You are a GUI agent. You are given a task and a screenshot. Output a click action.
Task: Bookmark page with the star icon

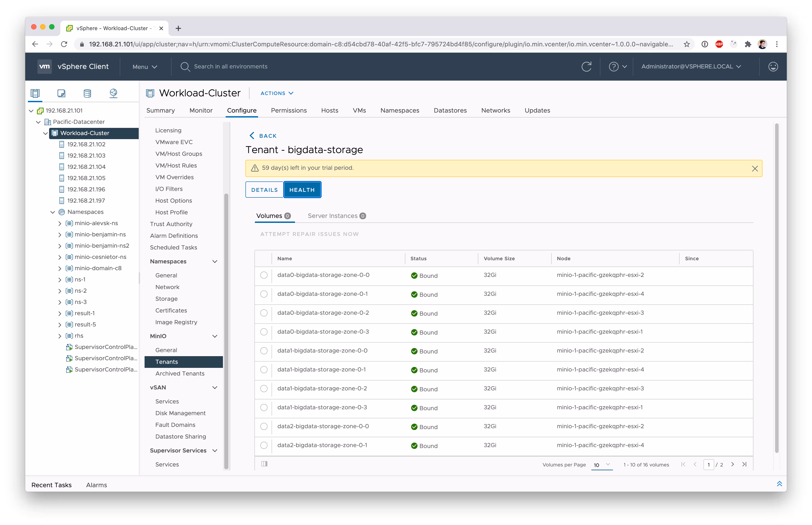(687, 44)
